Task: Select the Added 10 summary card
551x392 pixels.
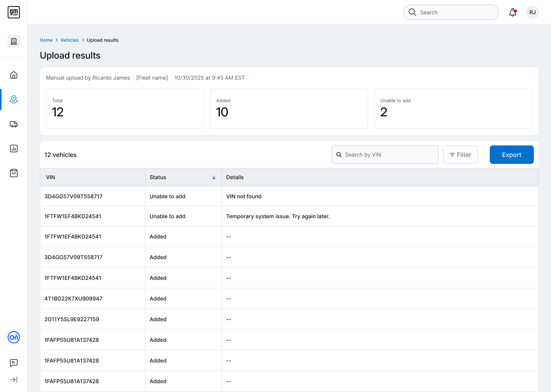Action: pos(289,109)
